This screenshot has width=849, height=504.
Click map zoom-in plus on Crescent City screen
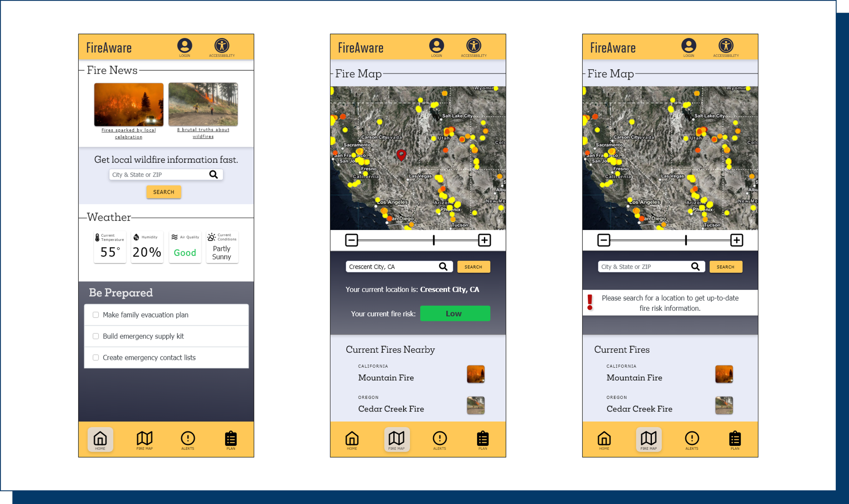coord(484,240)
